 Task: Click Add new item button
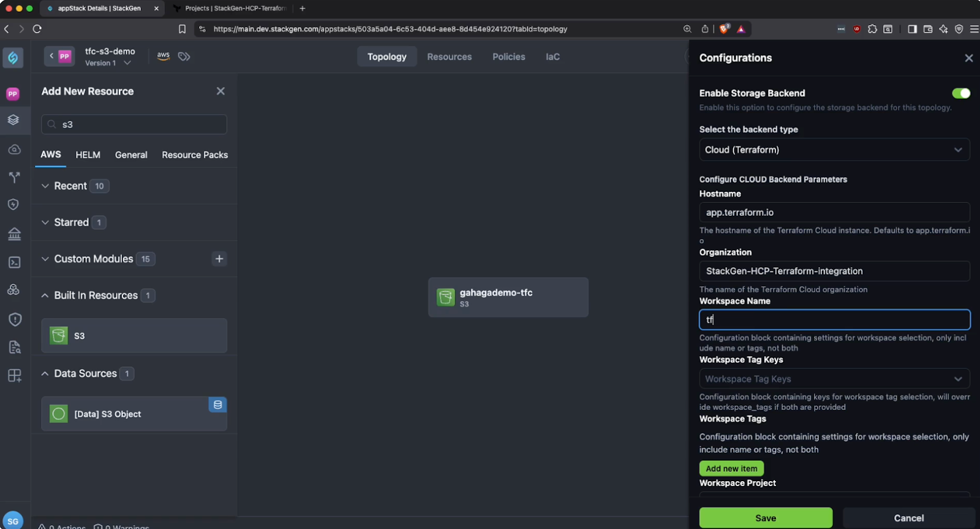[731, 468]
